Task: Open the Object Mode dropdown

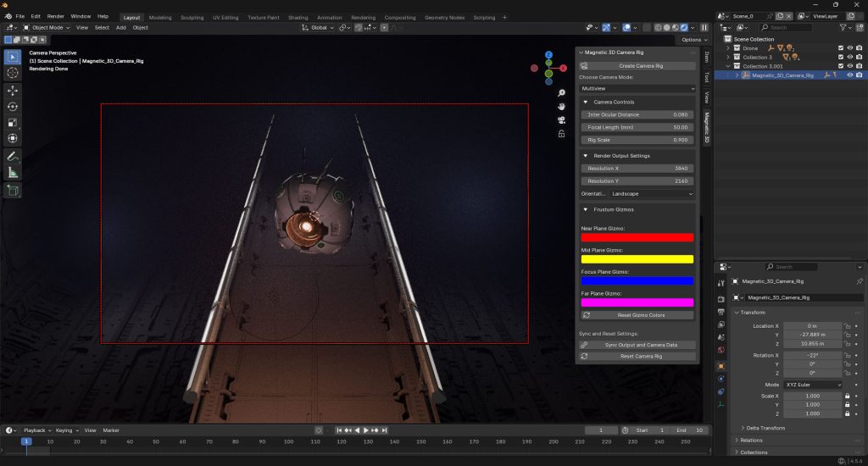Action: coord(47,28)
